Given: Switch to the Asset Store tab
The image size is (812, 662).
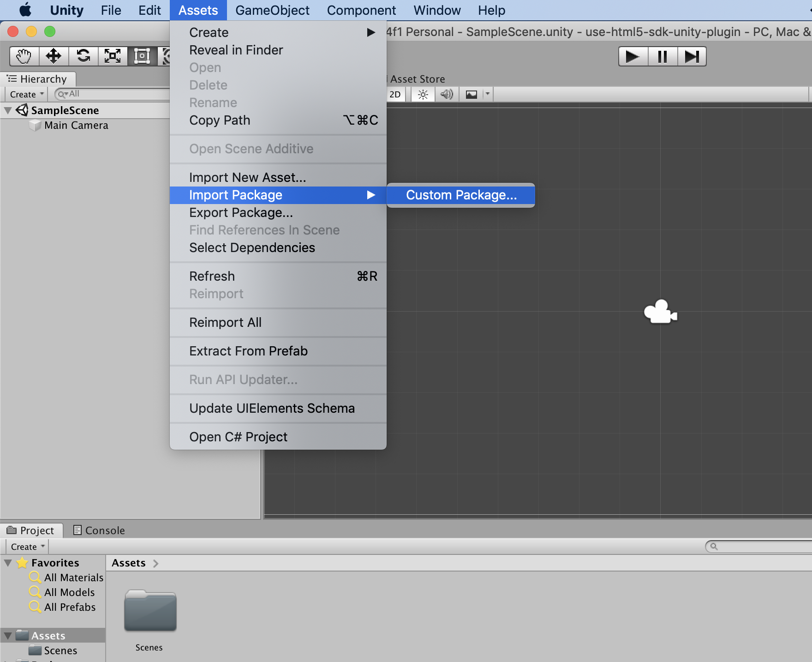Looking at the screenshot, I should point(418,79).
